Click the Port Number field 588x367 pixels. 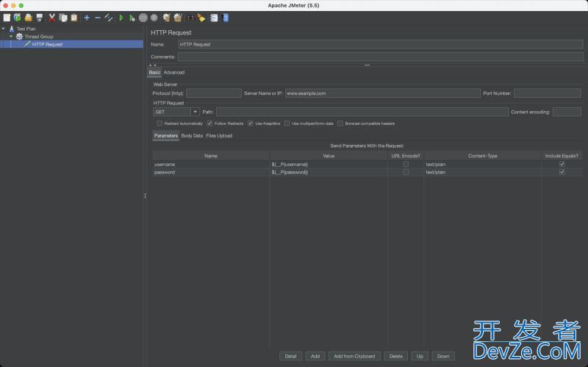(x=547, y=93)
